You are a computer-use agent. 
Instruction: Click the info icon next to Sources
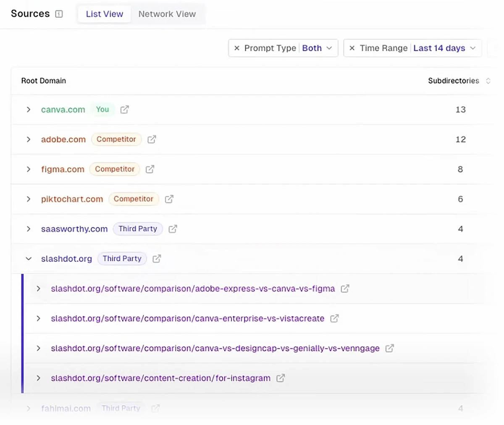tap(59, 14)
